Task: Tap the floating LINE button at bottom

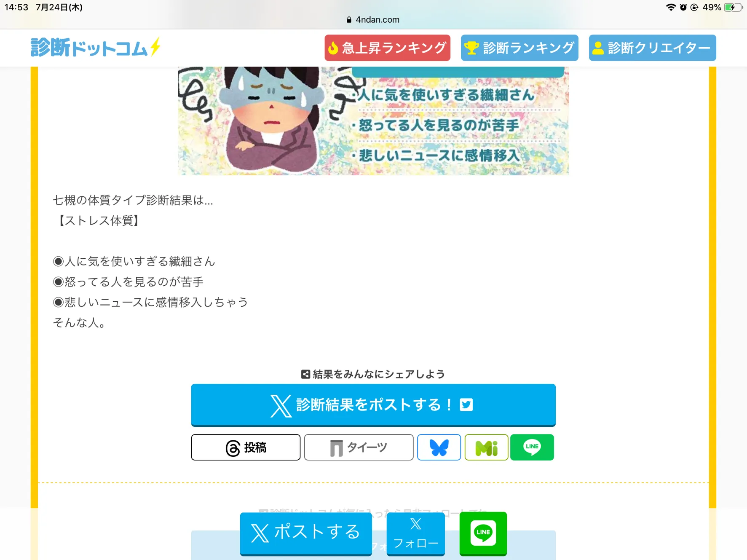Action: [483, 533]
